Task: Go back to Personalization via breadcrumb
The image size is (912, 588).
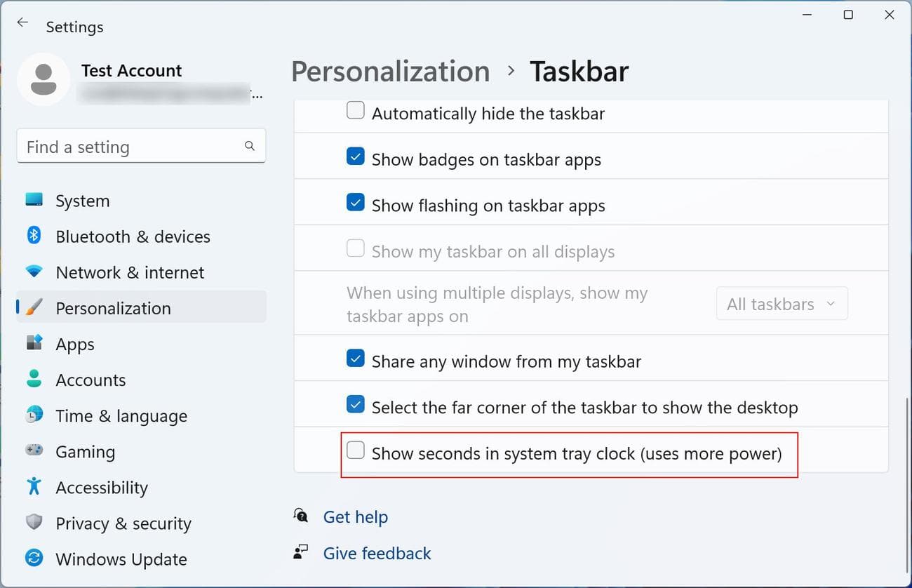Action: 390,71
